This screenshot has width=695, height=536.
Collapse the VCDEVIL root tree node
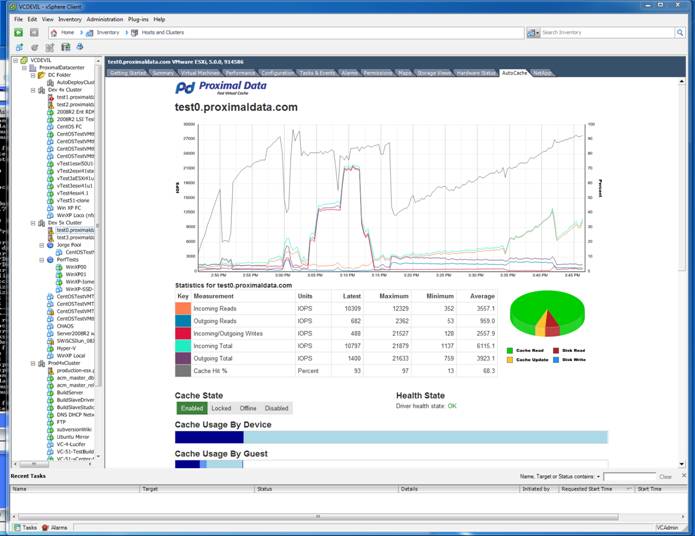[x=16, y=60]
